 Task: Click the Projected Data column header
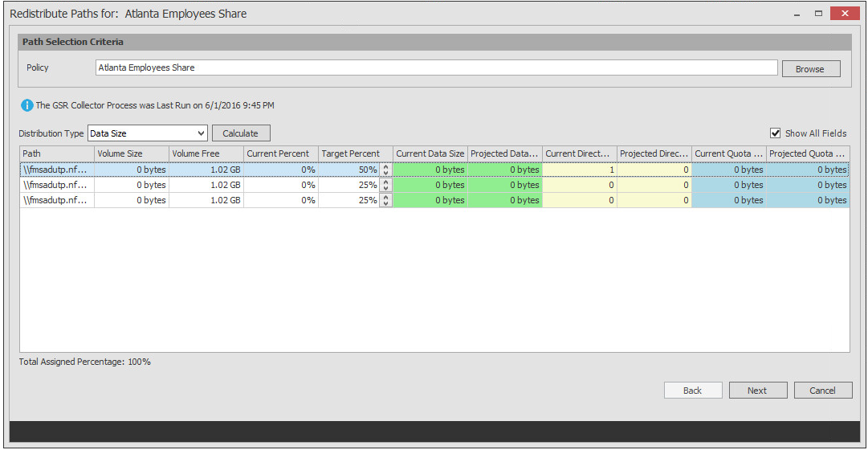(x=505, y=153)
